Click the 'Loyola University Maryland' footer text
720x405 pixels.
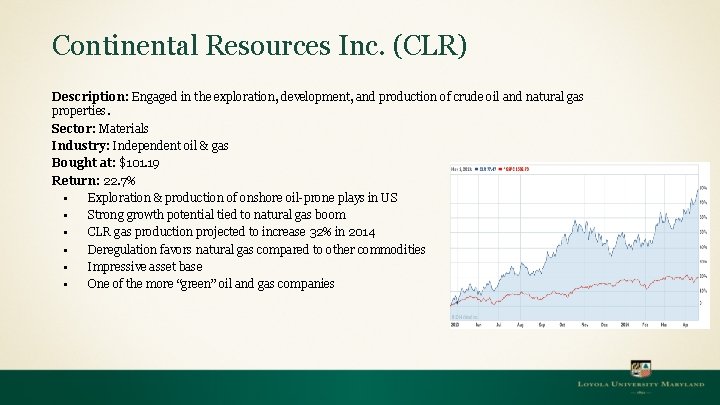[641, 384]
